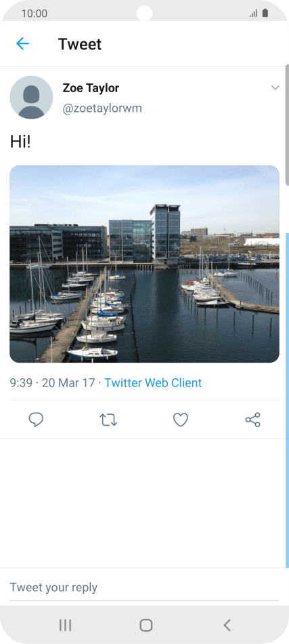Viewport: 289px width, 644px height.
Task: Expand tweet options chevron beside Zoe Taylor
Action: [275, 87]
